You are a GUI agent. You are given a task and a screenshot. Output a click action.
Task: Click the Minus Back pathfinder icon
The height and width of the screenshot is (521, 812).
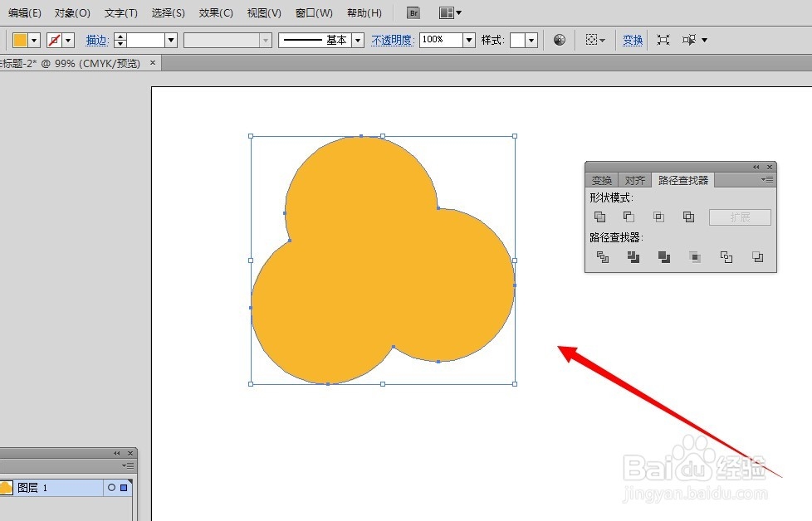[x=758, y=256]
